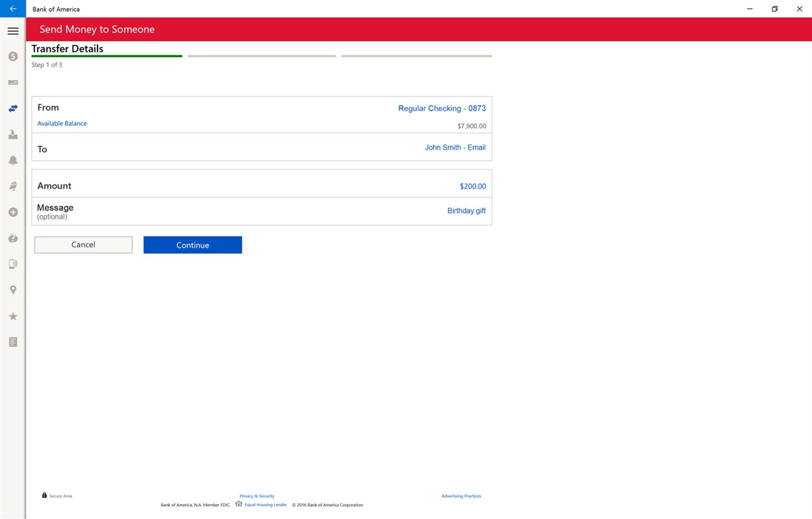The image size is (812, 519).
Task: Open the Advertising Practices link
Action: (461, 496)
